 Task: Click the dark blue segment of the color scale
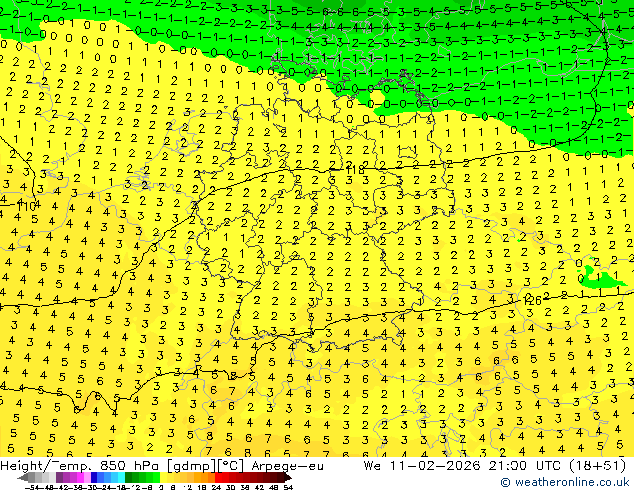click(94, 478)
